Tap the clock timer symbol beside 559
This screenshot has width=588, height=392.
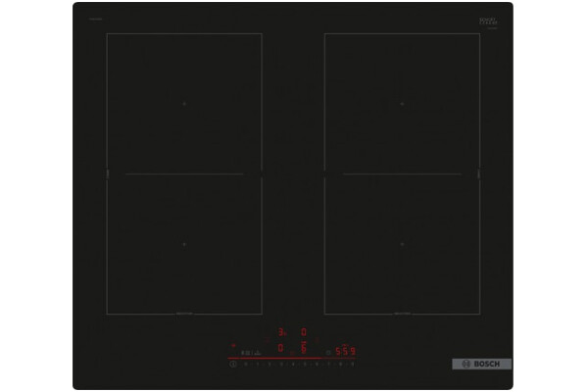click(x=328, y=353)
